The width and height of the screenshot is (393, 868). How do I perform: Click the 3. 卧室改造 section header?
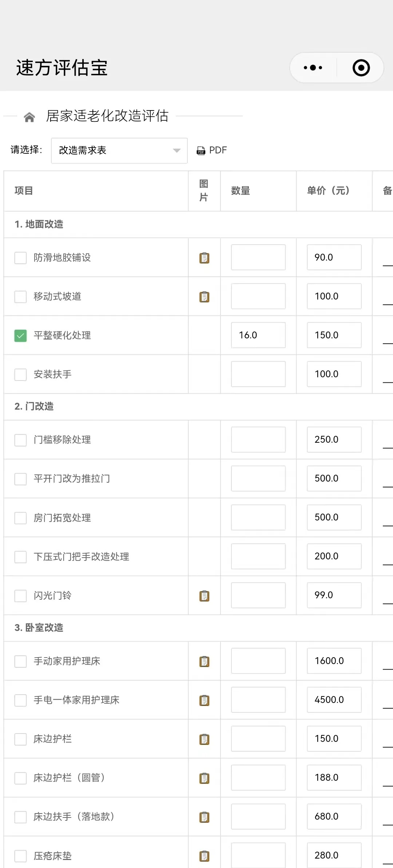coord(39,628)
